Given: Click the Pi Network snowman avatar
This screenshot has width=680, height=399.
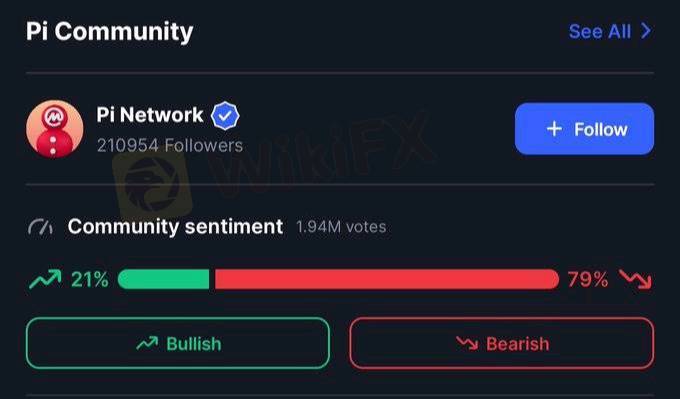Looking at the screenshot, I should coord(55,129).
